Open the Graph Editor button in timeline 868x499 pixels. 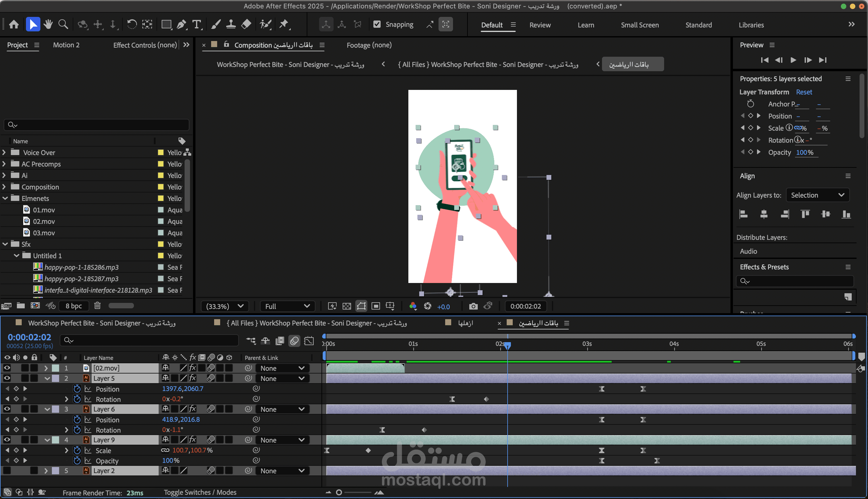(309, 340)
